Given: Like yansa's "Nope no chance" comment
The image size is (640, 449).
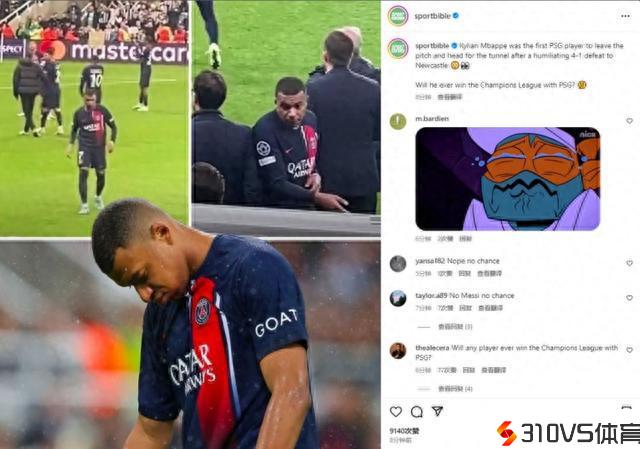Looking at the screenshot, I should click(x=629, y=263).
